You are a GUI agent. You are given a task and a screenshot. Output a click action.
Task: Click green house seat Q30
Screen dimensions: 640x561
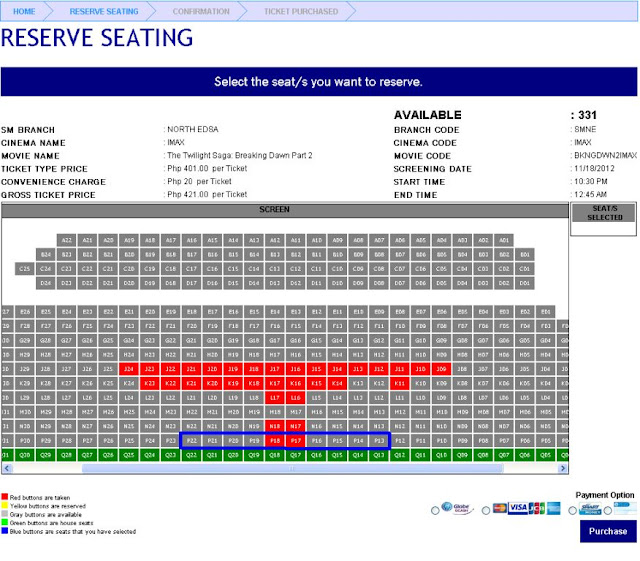pos(25,454)
